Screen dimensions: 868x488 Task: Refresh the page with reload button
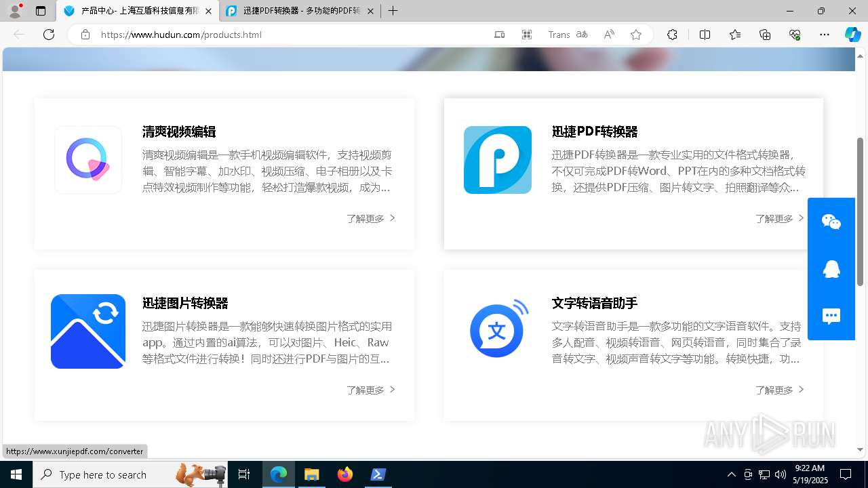point(49,35)
